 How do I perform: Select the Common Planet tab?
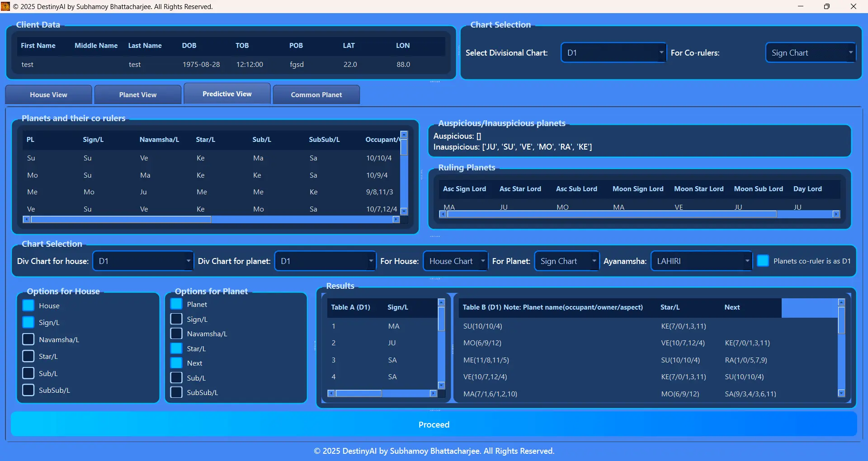[316, 94]
